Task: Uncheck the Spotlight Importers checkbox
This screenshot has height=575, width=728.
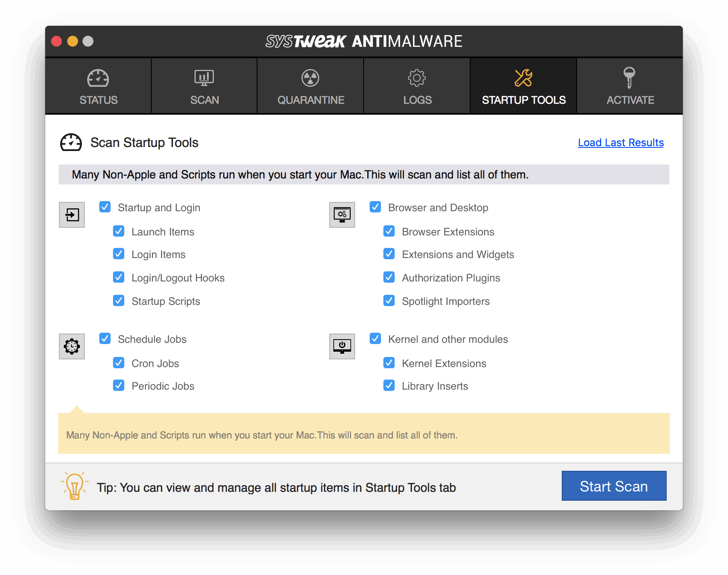Action: click(389, 300)
